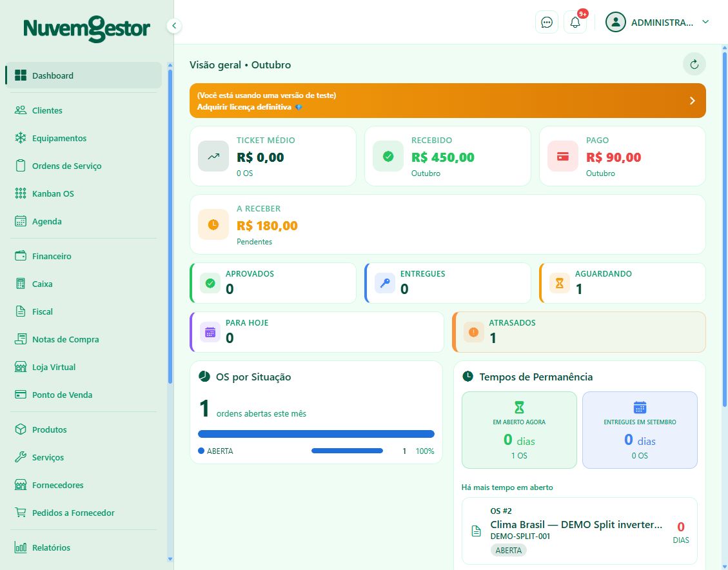Open Equipamentos in the sidebar

click(84, 139)
